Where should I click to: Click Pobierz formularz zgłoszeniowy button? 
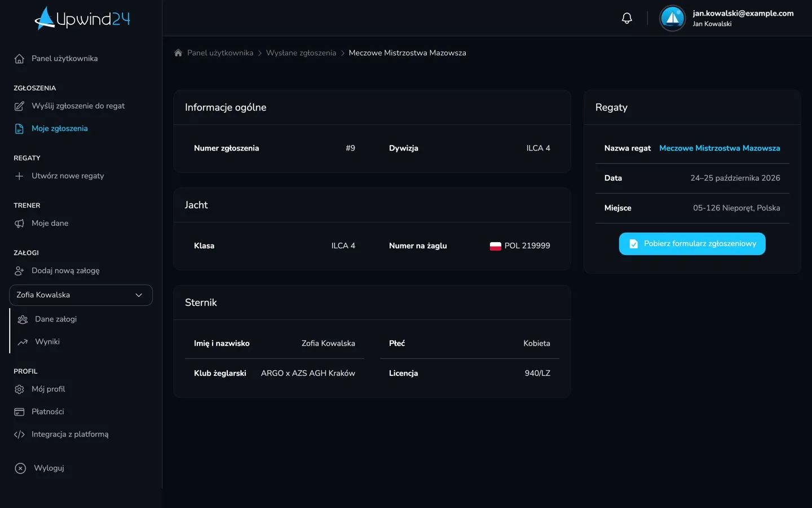pos(692,244)
